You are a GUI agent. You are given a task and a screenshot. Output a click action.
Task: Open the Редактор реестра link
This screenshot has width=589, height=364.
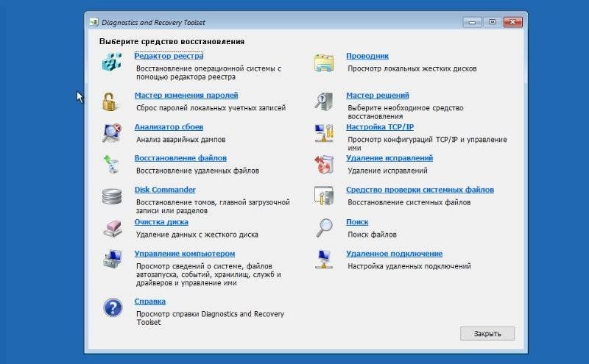[x=169, y=56]
